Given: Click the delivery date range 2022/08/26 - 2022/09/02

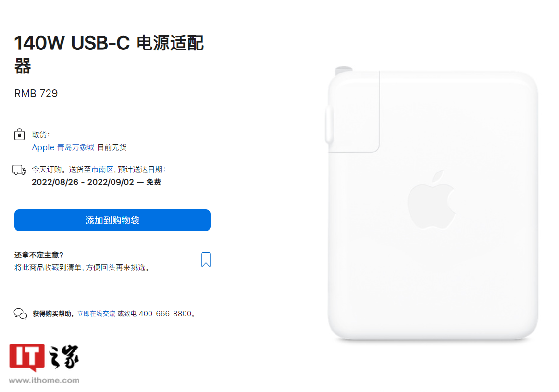Looking at the screenshot, I should tap(83, 182).
